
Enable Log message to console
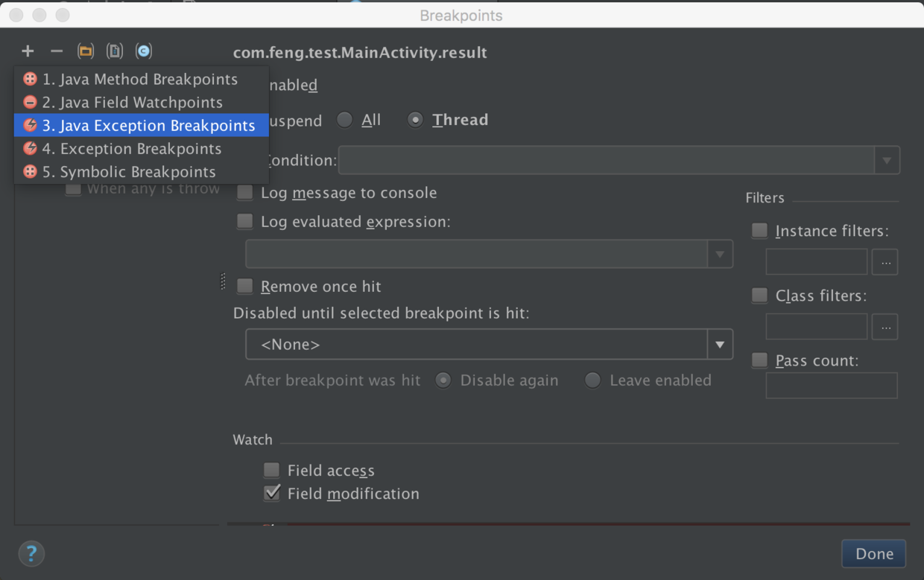pos(245,192)
